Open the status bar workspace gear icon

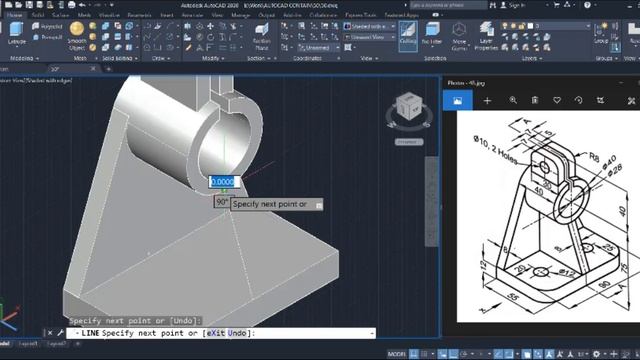tap(597, 354)
